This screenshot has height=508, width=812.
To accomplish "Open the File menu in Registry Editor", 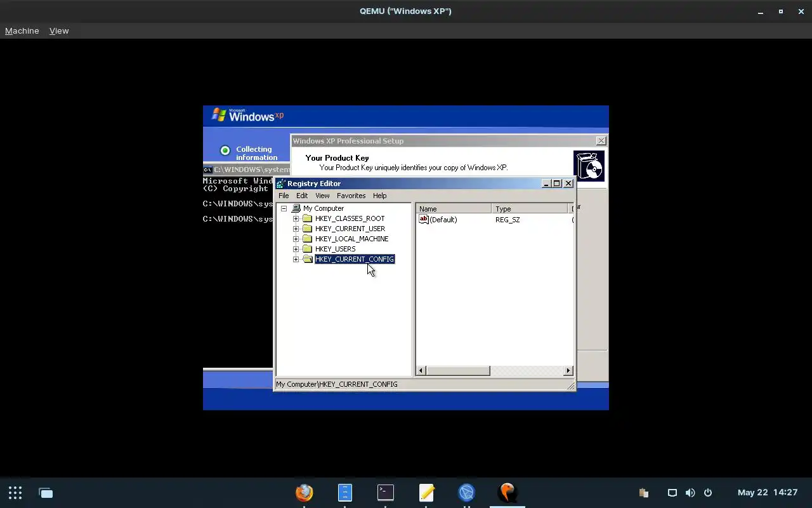I will (284, 196).
